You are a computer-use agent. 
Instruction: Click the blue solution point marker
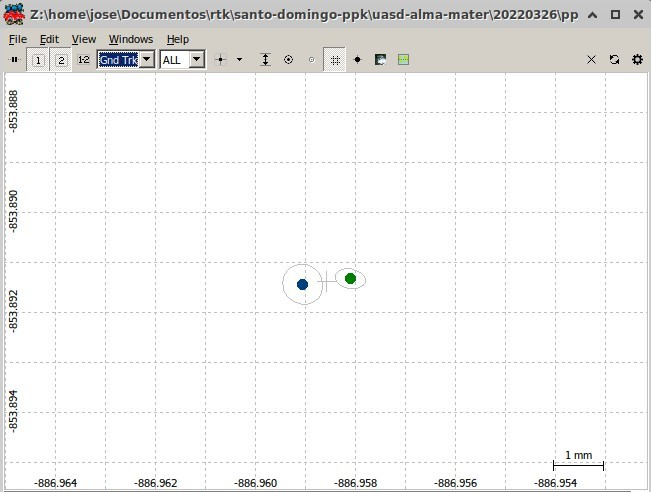click(x=303, y=284)
